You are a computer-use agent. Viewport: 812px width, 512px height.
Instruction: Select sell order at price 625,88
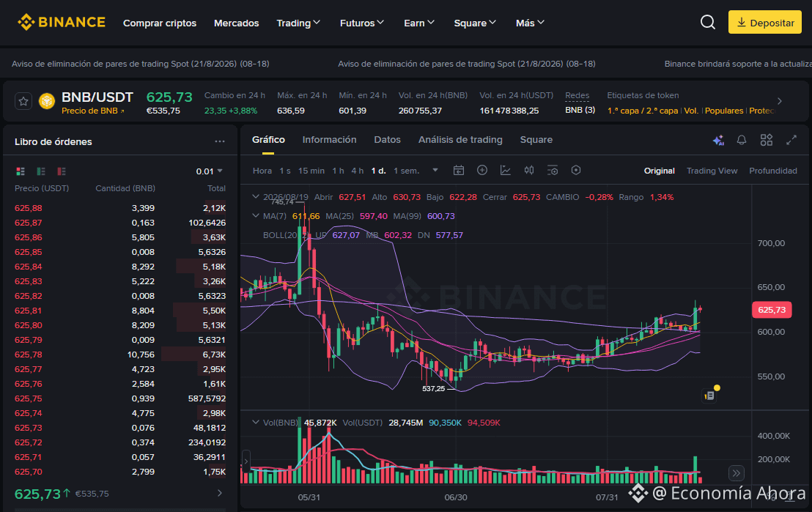(120, 208)
